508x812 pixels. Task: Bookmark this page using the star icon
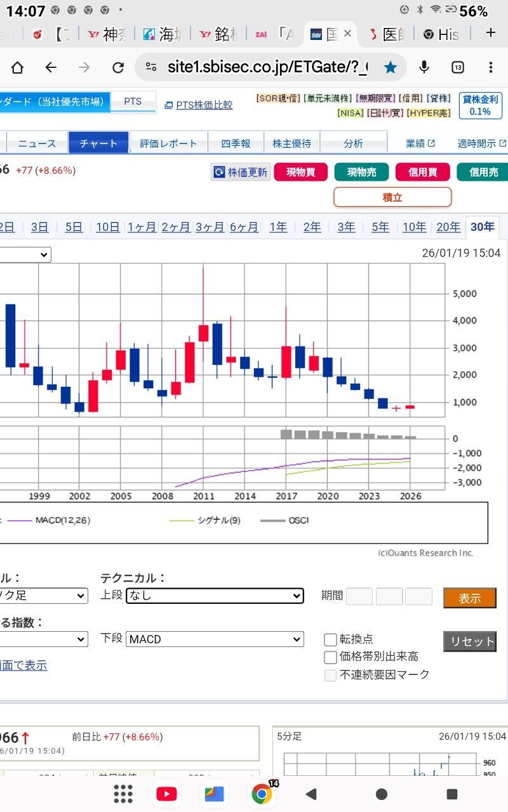pos(391,67)
